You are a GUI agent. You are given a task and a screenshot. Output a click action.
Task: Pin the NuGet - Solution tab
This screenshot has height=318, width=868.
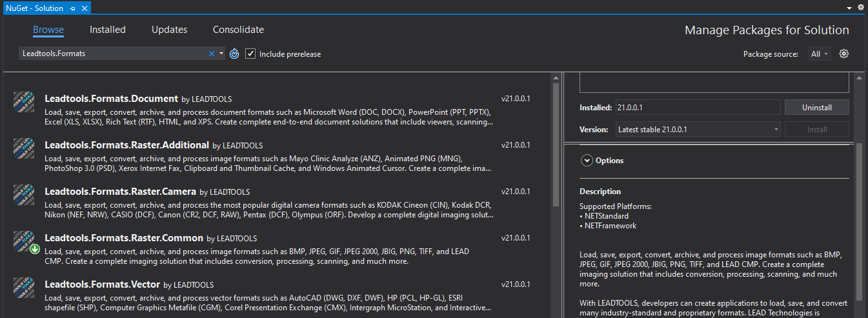click(72, 8)
